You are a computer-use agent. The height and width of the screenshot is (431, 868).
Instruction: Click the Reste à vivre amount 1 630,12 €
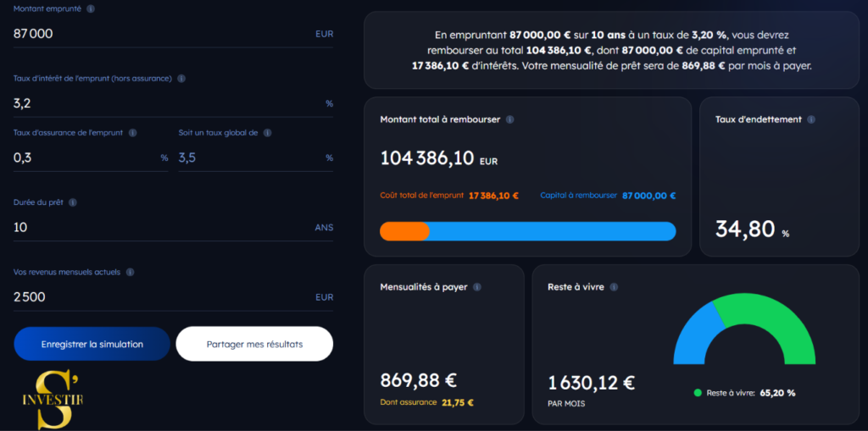591,383
